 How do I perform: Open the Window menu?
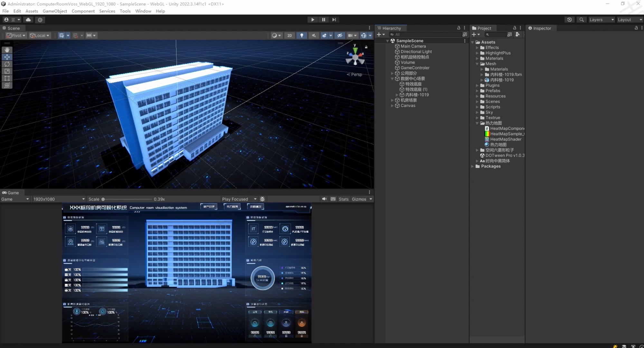(143, 11)
